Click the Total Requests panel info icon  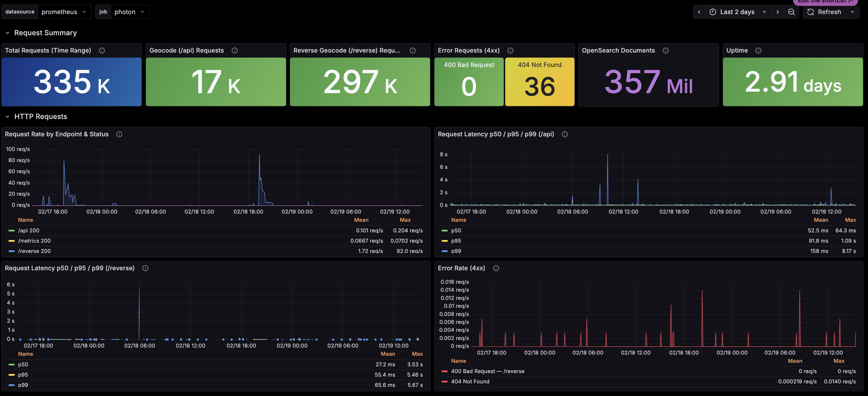coord(102,51)
